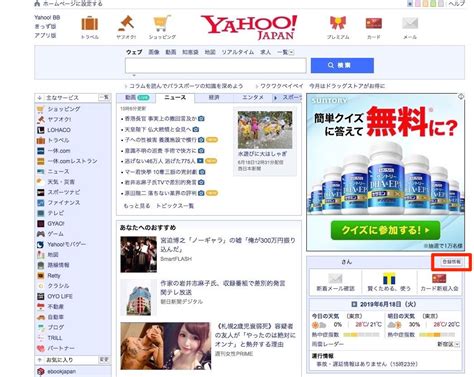Open the メール envelope icon in the header
Viewport: 474px width, 377px height.
[410, 23]
